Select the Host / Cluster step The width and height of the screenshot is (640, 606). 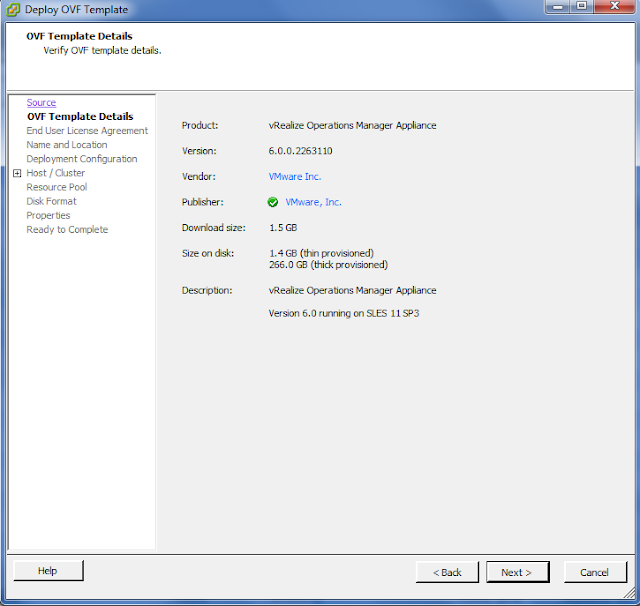[56, 173]
